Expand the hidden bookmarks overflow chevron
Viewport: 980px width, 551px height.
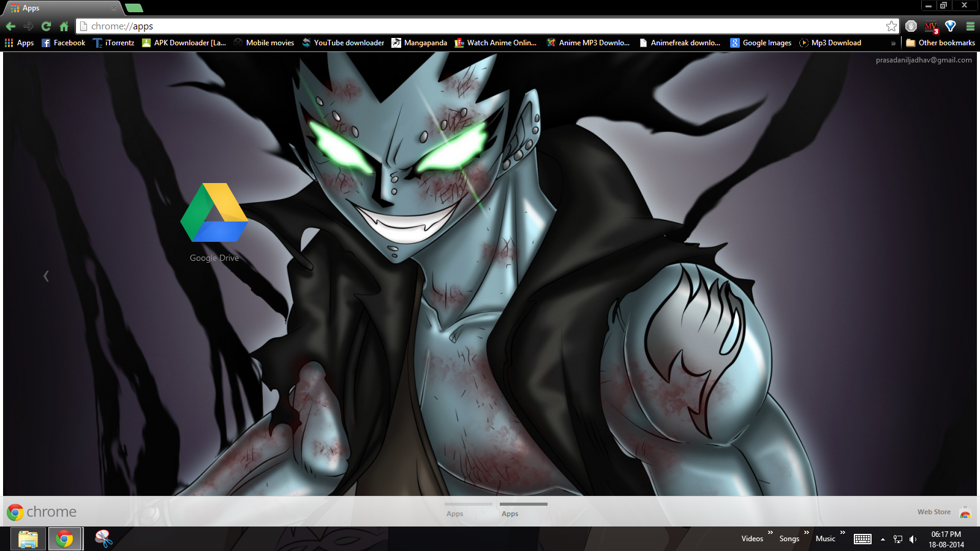(893, 43)
